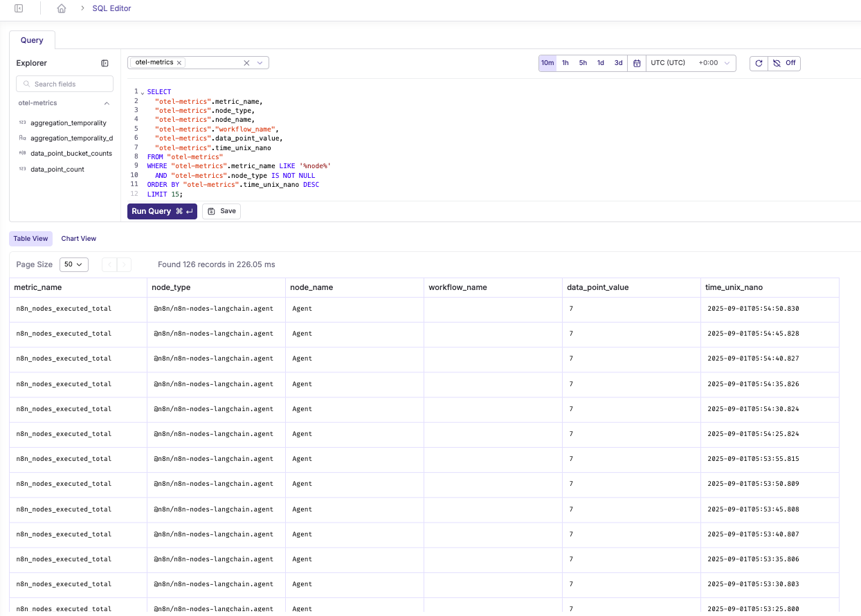Toggle auto-refresh Off button

point(784,63)
